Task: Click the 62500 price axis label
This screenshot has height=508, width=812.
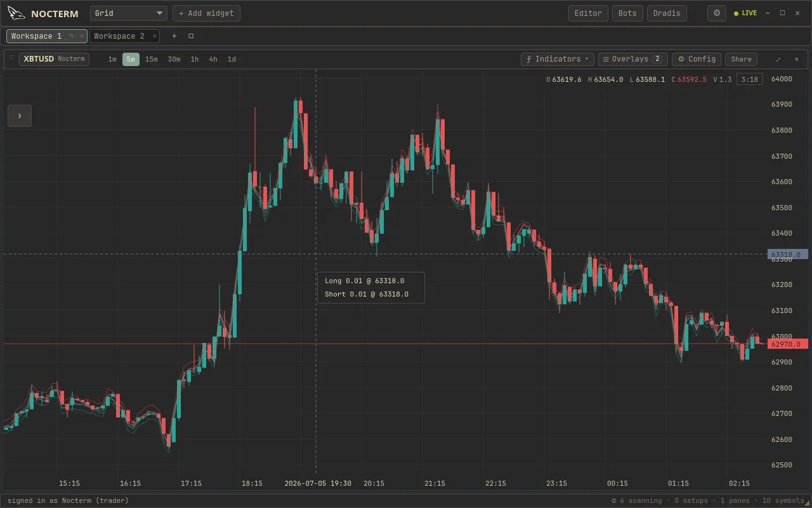Action: click(782, 465)
